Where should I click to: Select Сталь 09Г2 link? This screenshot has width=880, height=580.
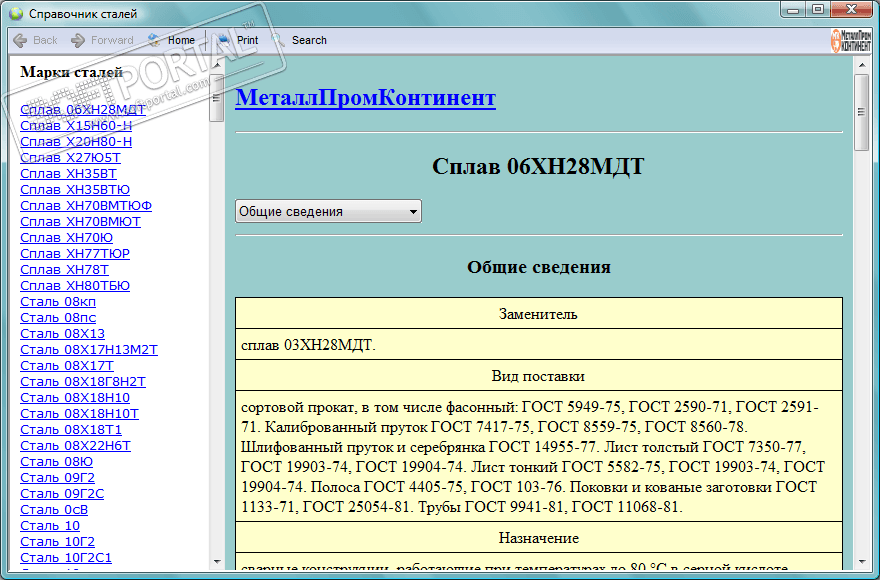point(57,477)
